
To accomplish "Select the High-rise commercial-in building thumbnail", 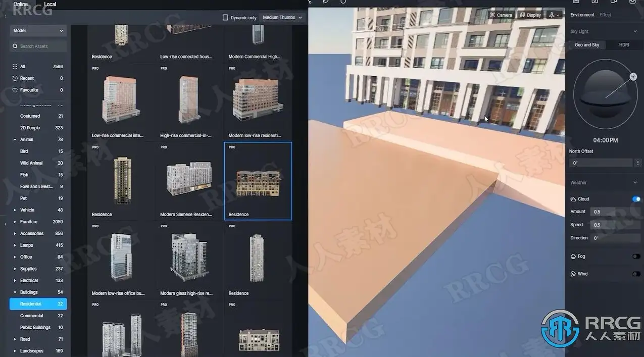I will (x=189, y=103).
